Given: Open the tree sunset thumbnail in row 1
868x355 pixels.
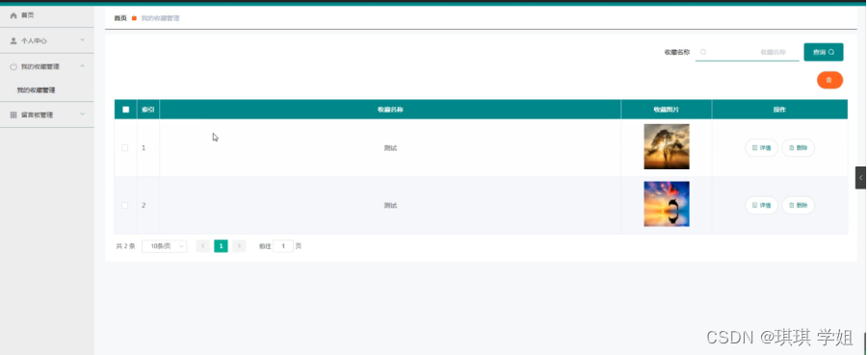Looking at the screenshot, I should click(667, 146).
